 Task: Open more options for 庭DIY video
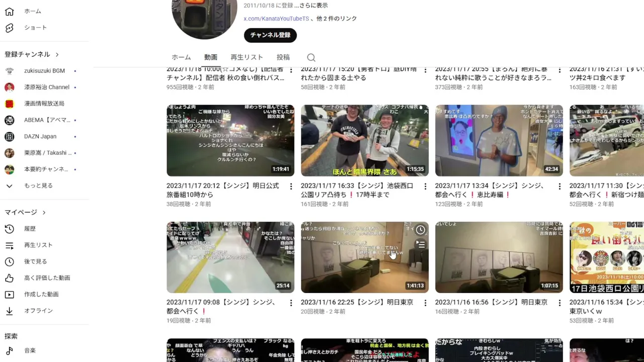click(x=425, y=70)
